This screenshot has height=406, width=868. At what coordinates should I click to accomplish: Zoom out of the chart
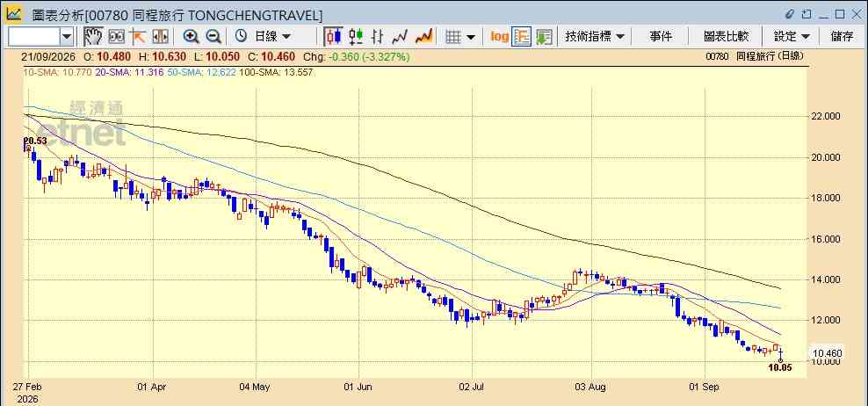(213, 37)
